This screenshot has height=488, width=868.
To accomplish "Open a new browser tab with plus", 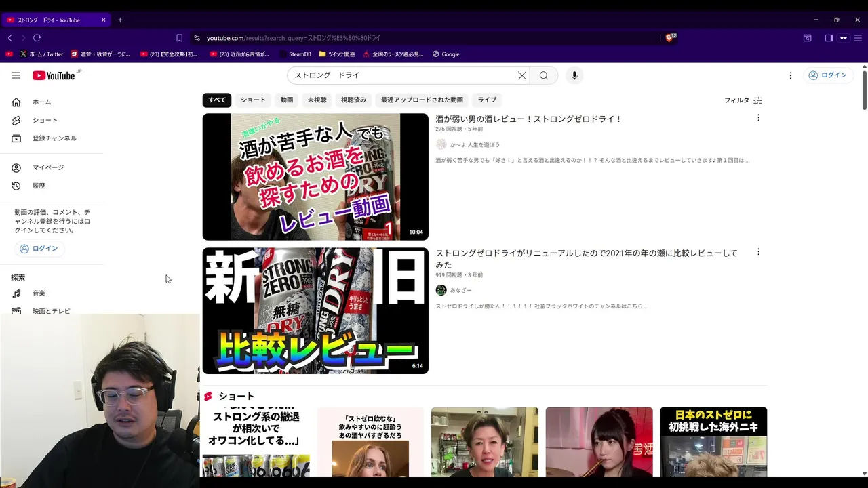I will coord(120,20).
